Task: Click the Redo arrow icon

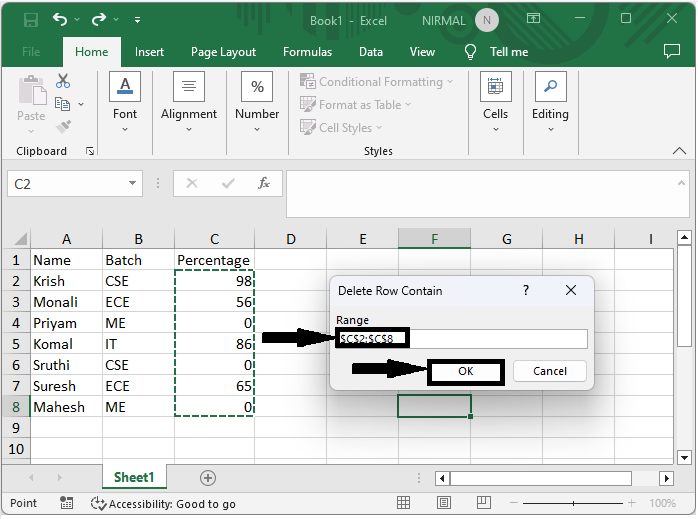Action: 98,20
